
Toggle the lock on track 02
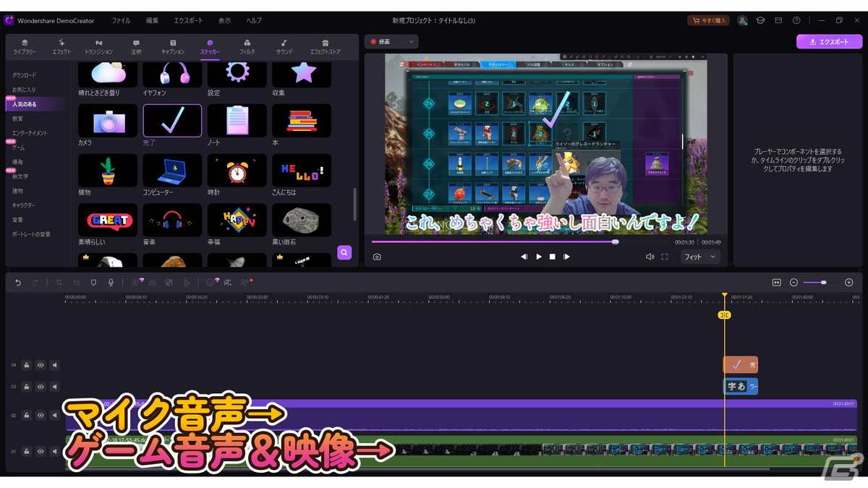coord(26,415)
